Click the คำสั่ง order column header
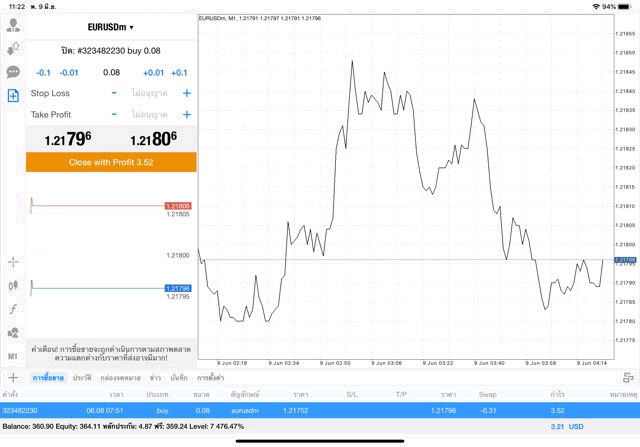The width and height of the screenshot is (640, 447). (10, 394)
